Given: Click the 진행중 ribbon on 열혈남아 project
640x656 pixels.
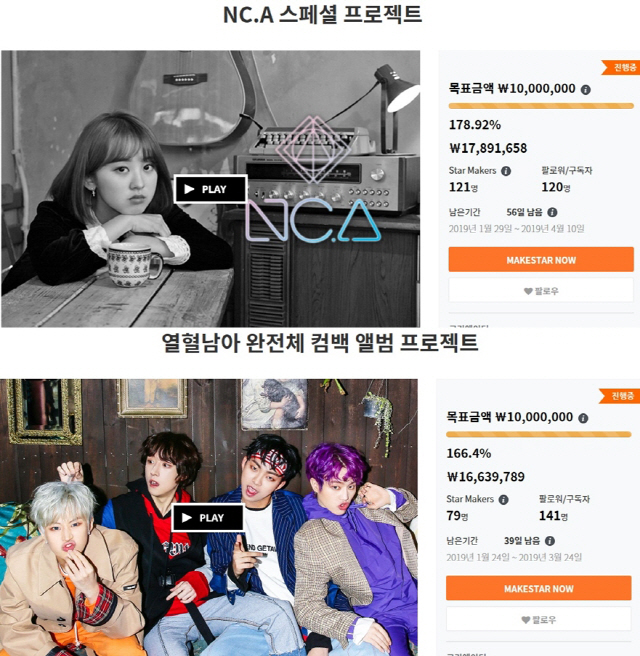Looking at the screenshot, I should (x=620, y=396).
